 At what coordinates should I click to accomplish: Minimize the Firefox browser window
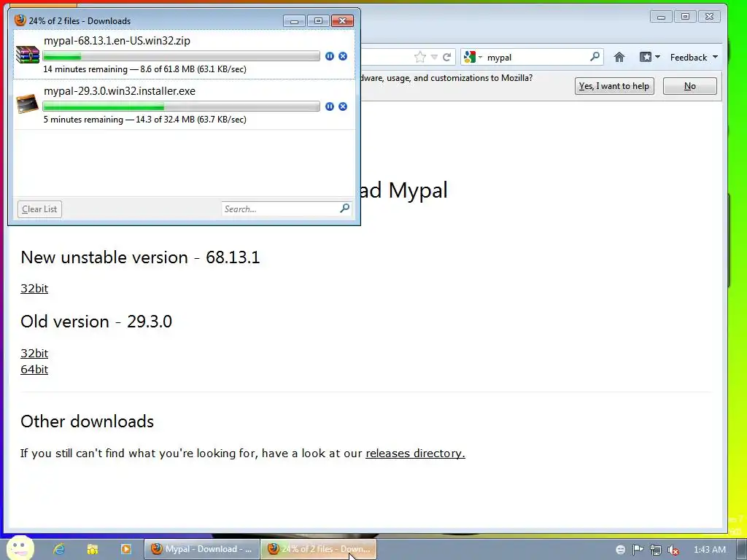[661, 17]
